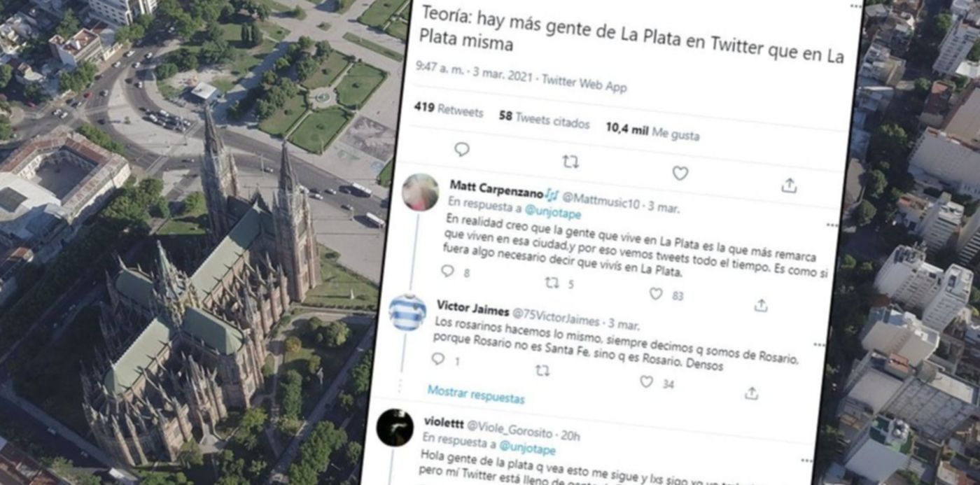Open violettt's profile avatar

(x=395, y=428)
